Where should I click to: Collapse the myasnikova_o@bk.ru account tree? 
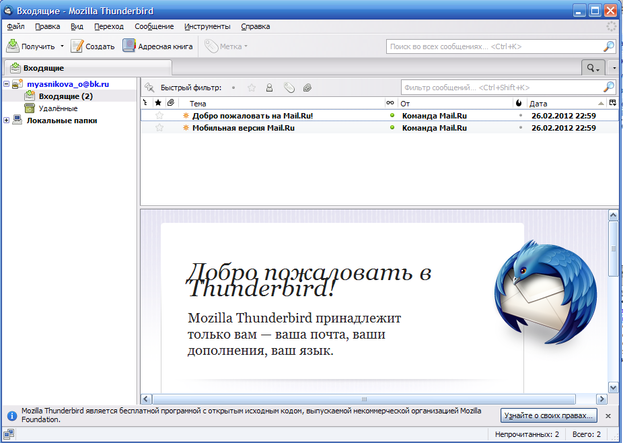click(x=7, y=85)
